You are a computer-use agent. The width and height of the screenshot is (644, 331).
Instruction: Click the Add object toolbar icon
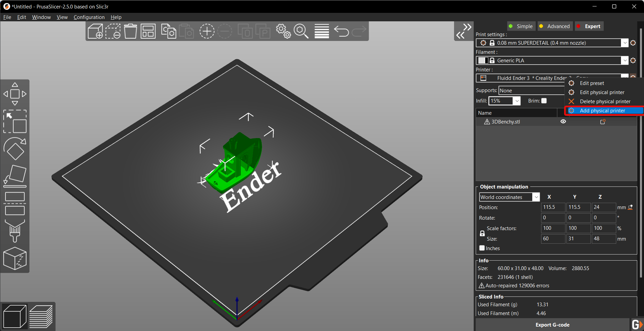pos(95,31)
